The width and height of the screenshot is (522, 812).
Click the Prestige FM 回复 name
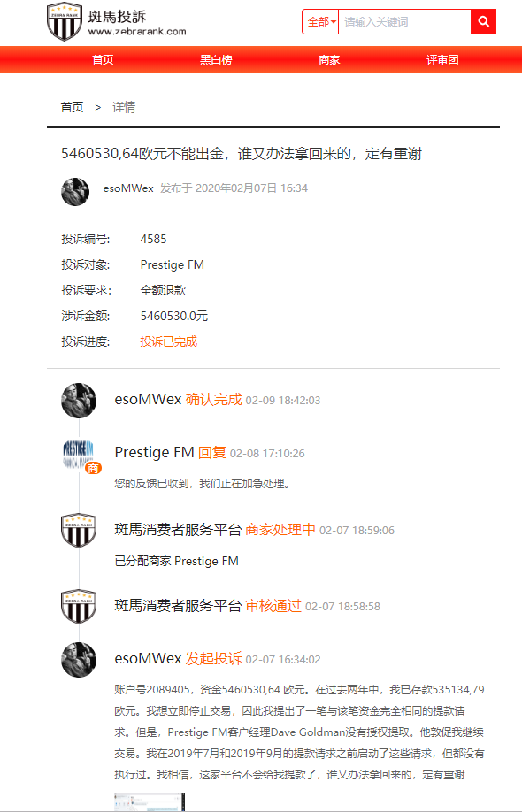(154, 452)
